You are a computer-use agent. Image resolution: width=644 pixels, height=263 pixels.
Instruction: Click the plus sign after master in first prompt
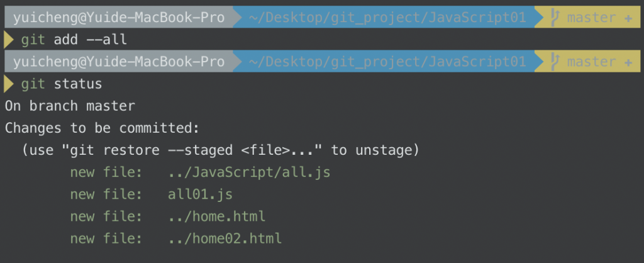coord(628,18)
